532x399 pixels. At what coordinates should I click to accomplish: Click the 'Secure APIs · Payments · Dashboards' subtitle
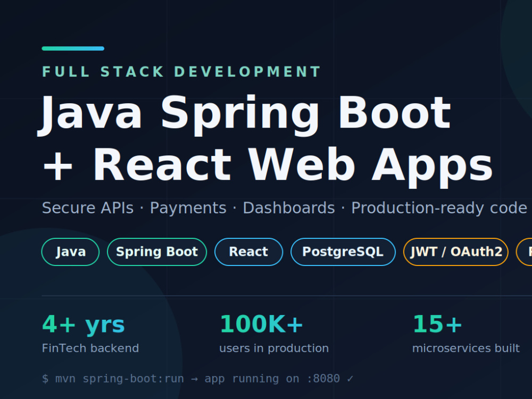coord(284,207)
